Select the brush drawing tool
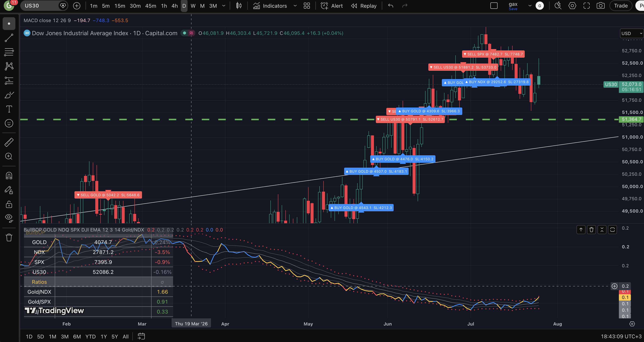 tap(9, 95)
